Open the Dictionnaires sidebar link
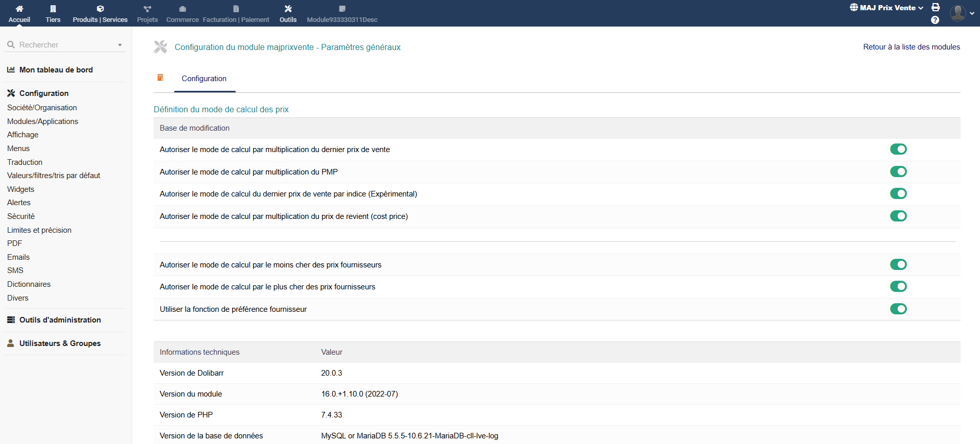This screenshot has width=980, height=444. [x=29, y=284]
